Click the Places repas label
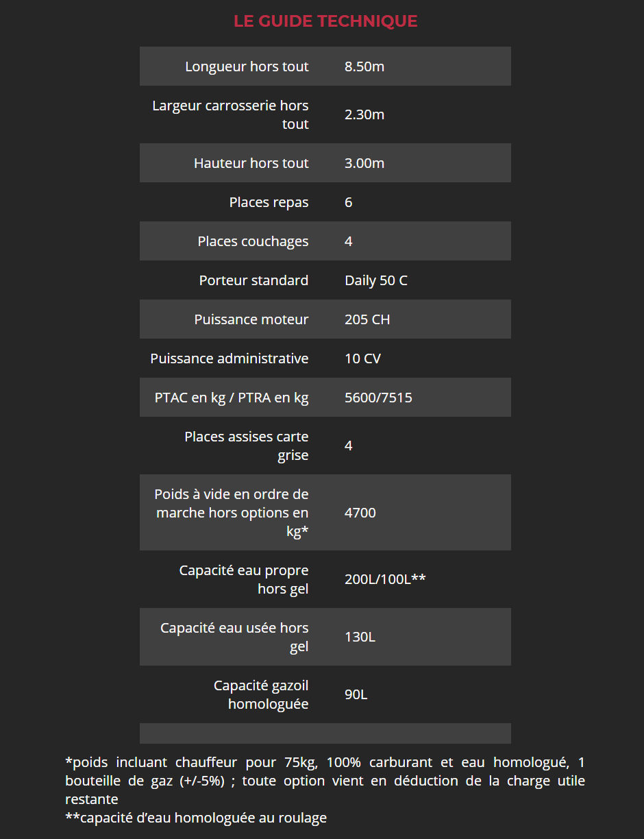The image size is (644, 839). click(x=269, y=202)
